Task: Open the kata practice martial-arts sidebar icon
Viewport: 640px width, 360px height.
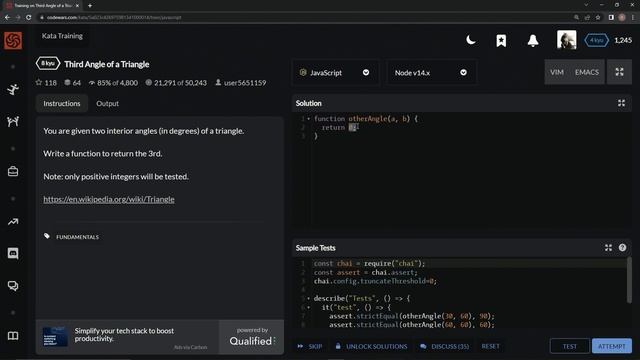Action: pos(13,89)
